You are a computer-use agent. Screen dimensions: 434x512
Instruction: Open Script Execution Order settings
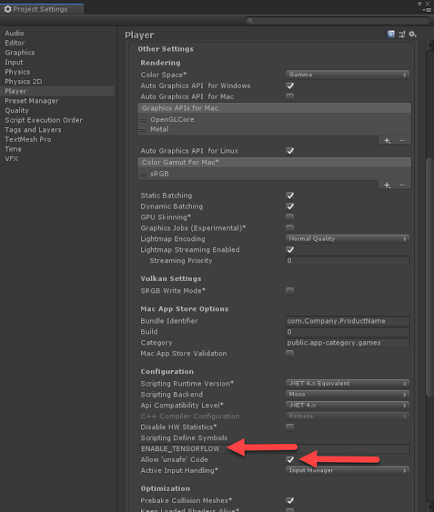pyautogui.click(x=44, y=120)
